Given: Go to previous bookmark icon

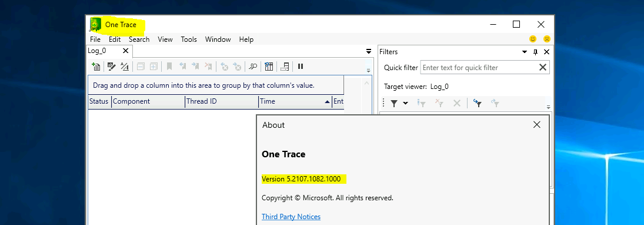Looking at the screenshot, I should coord(183,66).
